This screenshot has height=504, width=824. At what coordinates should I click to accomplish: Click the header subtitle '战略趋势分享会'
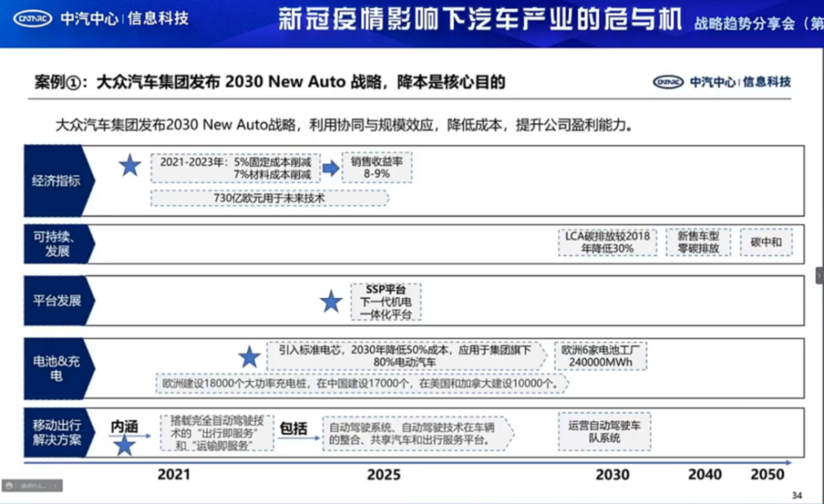(745, 24)
